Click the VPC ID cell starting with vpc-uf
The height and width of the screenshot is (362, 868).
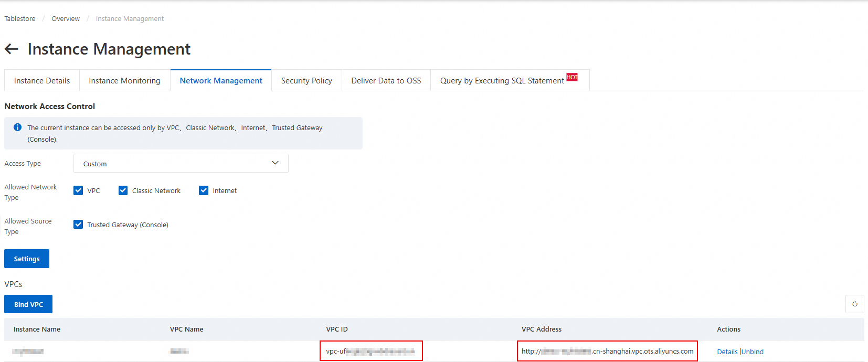click(371, 351)
